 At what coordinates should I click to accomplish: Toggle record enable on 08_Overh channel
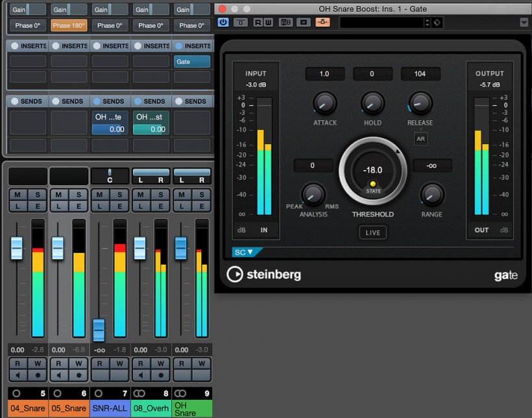[160, 375]
